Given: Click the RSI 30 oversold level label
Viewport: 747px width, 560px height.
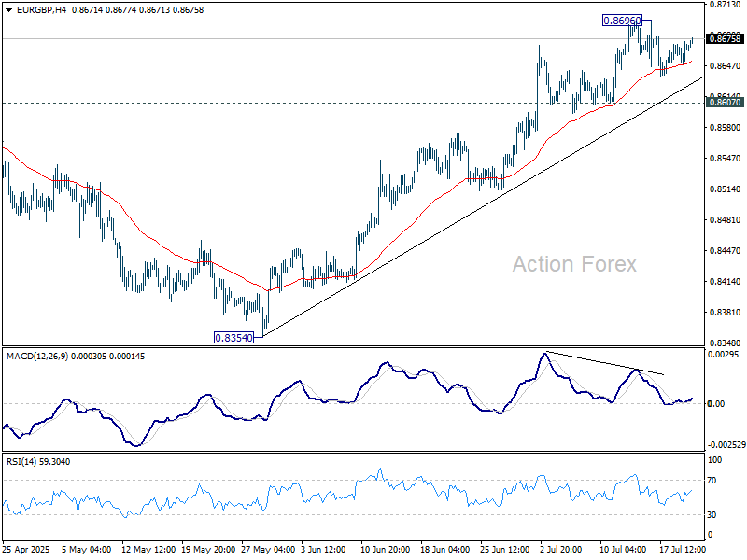Looking at the screenshot, I should pos(712,515).
